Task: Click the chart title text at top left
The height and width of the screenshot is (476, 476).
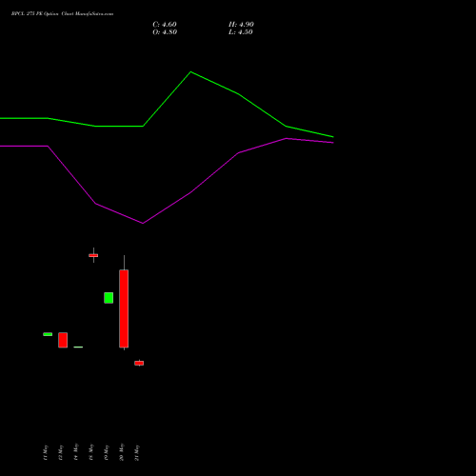Action: [x=62, y=14]
